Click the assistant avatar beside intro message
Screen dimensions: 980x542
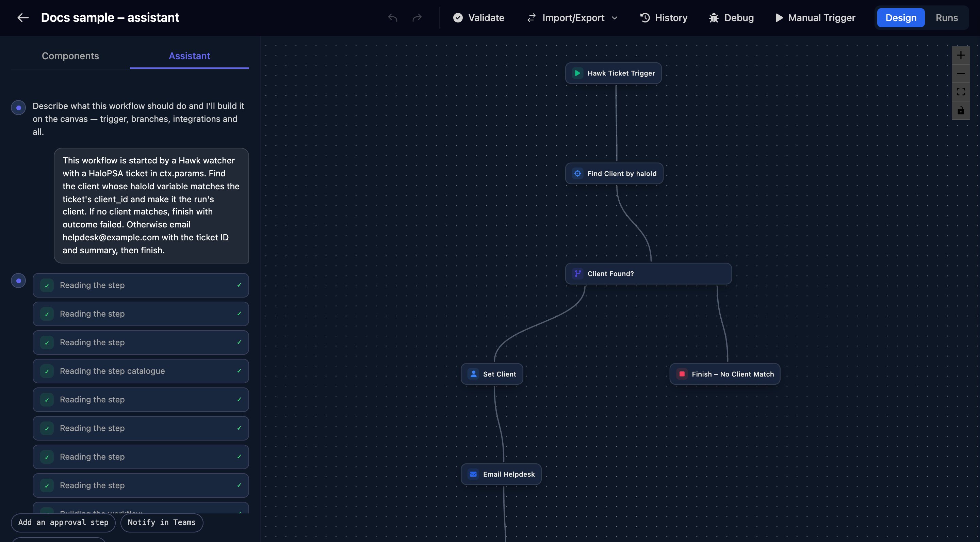(x=18, y=108)
